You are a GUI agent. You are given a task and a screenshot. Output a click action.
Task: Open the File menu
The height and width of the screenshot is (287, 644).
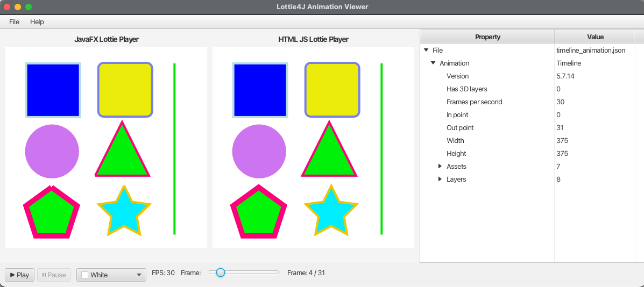point(14,22)
